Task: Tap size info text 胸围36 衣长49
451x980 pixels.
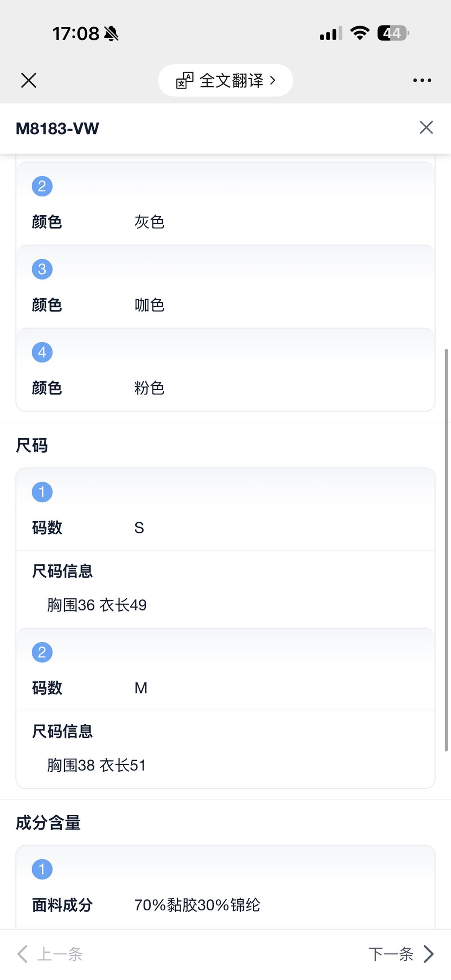Action: 97,605
